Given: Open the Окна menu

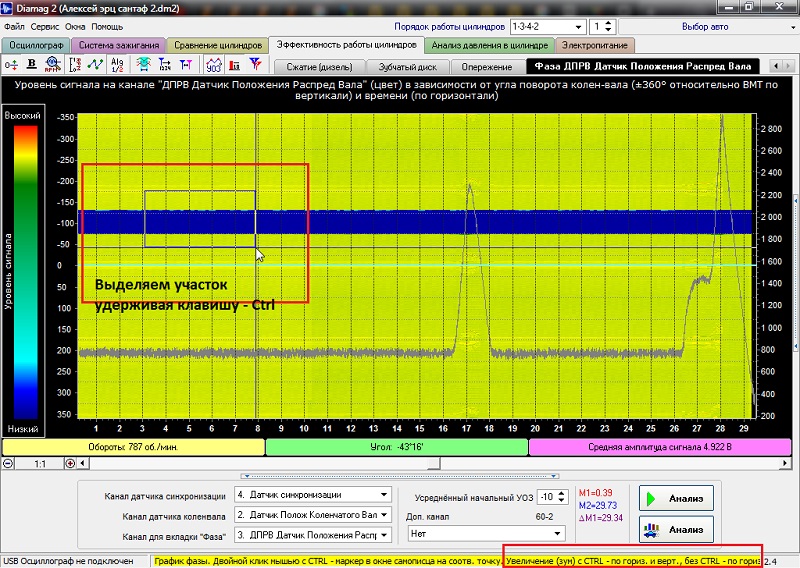Looking at the screenshot, I should (x=74, y=27).
